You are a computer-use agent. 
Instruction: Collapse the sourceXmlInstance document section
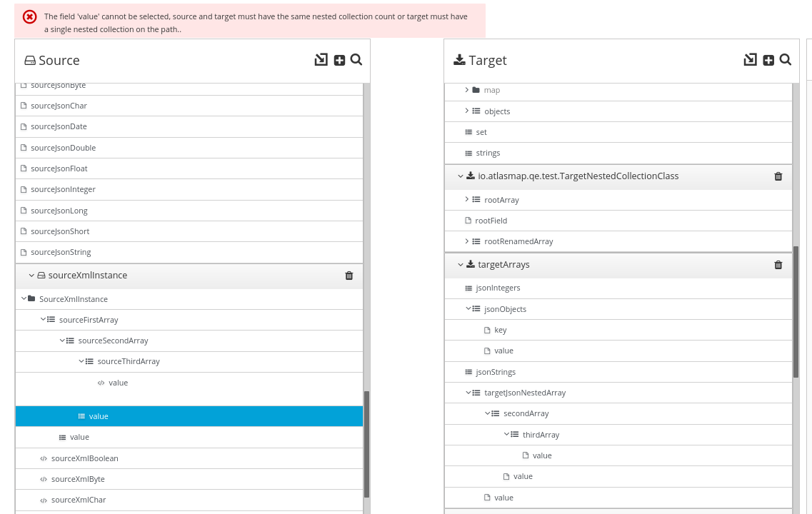[x=31, y=276]
